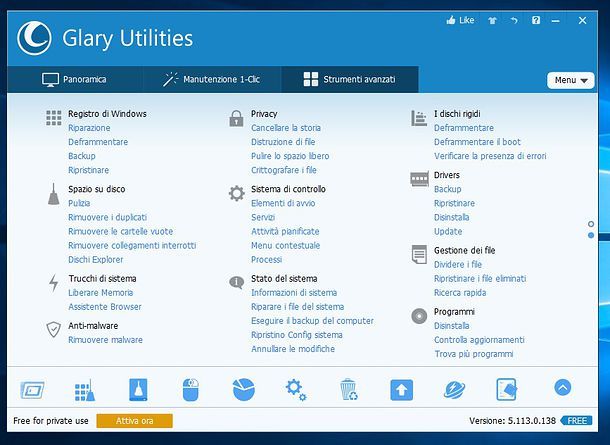Open Deframmentare under Registro di Windows
This screenshot has height=445, width=610.
98,142
